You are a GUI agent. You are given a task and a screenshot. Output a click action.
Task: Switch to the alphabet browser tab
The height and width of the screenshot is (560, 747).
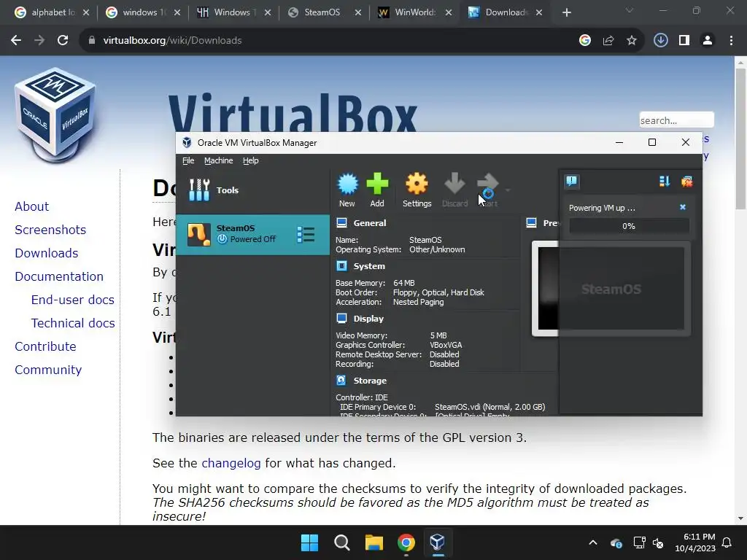click(x=53, y=12)
